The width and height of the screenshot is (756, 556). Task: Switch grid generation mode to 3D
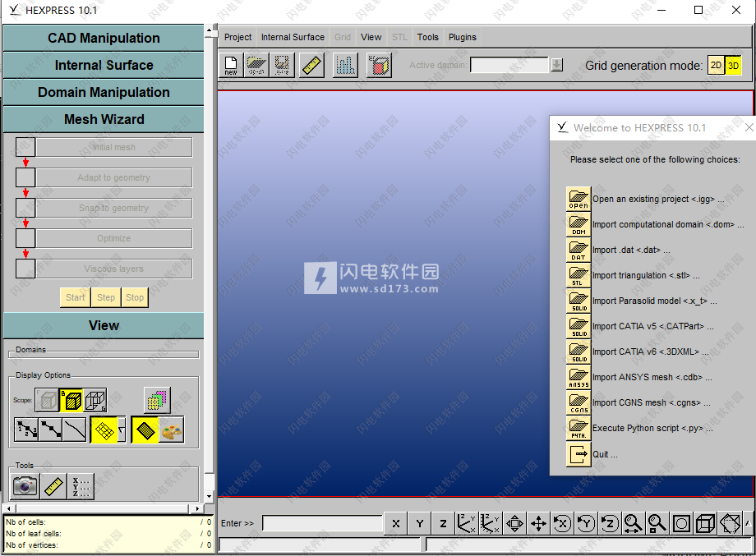(x=733, y=65)
